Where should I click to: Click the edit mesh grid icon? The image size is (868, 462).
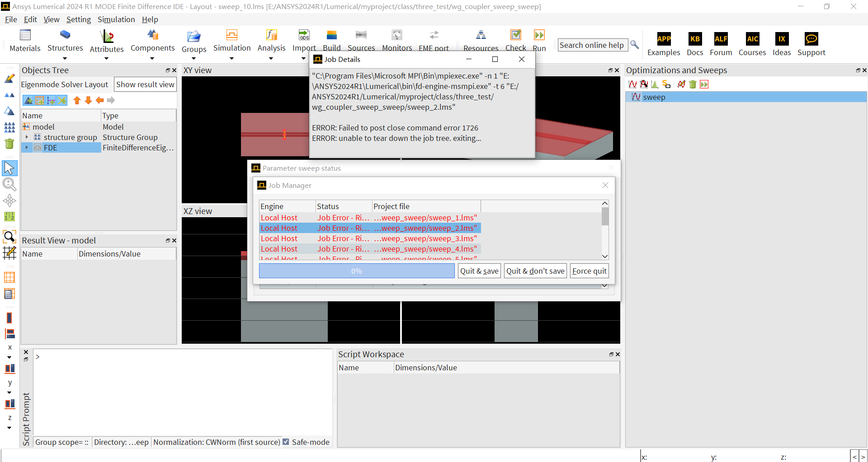[x=9, y=253]
